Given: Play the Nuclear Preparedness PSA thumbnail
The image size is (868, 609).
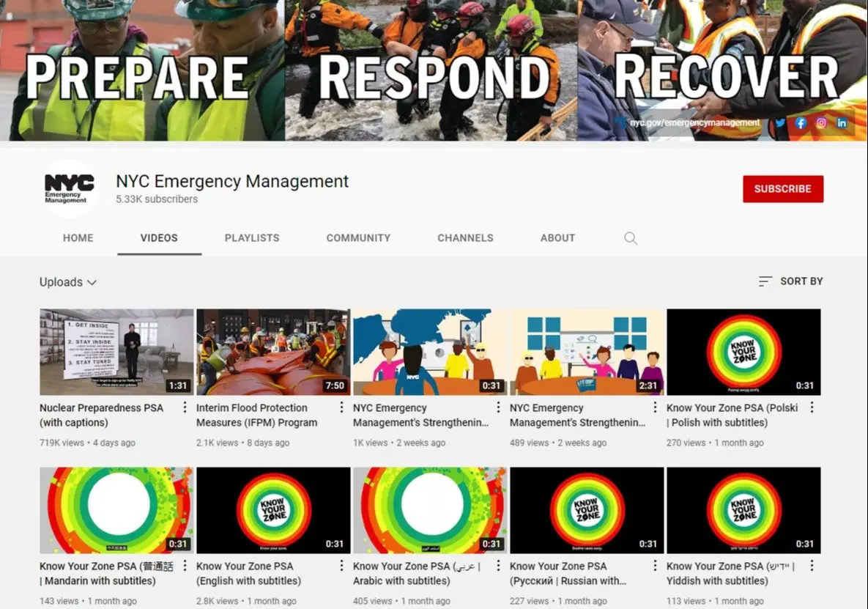Looking at the screenshot, I should tap(116, 352).
